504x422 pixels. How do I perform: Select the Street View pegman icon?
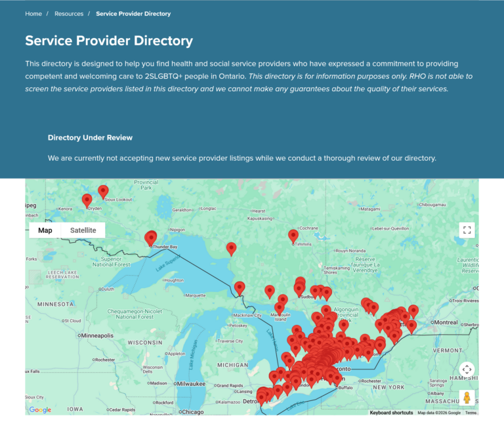467,398
